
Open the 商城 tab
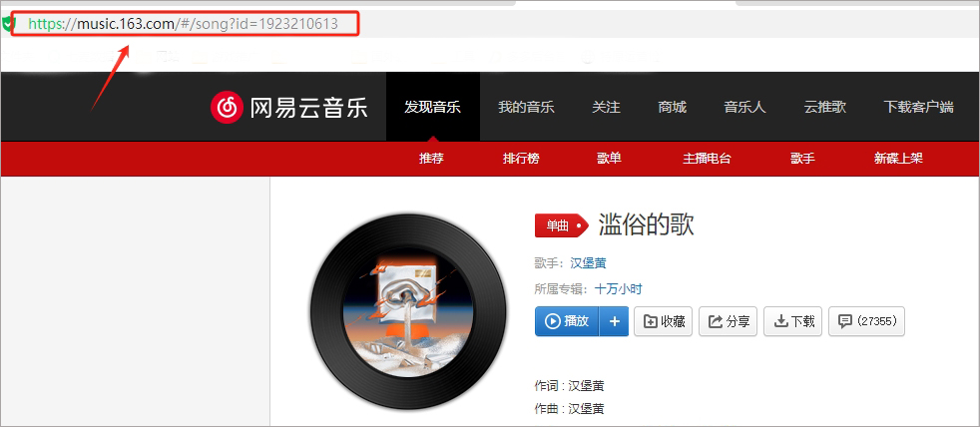tap(672, 107)
